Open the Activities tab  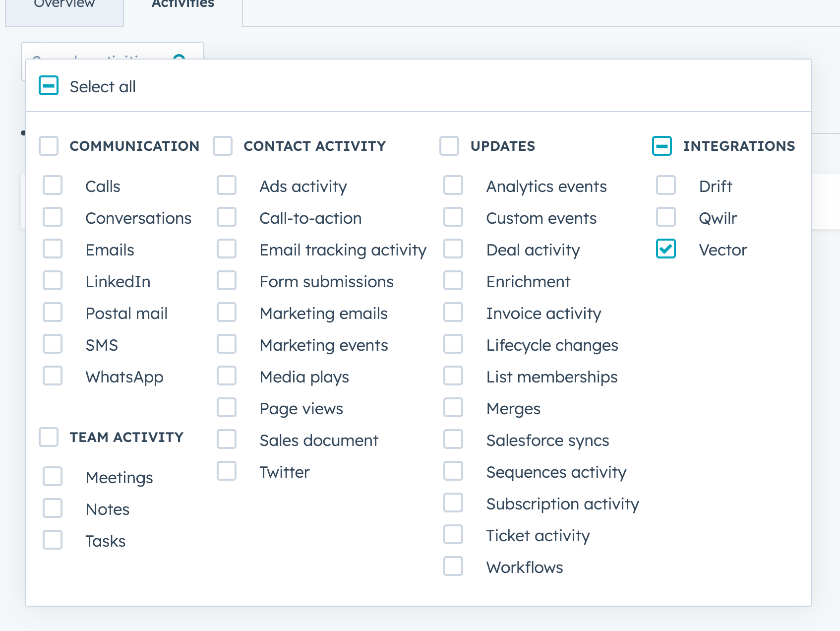tap(183, 5)
